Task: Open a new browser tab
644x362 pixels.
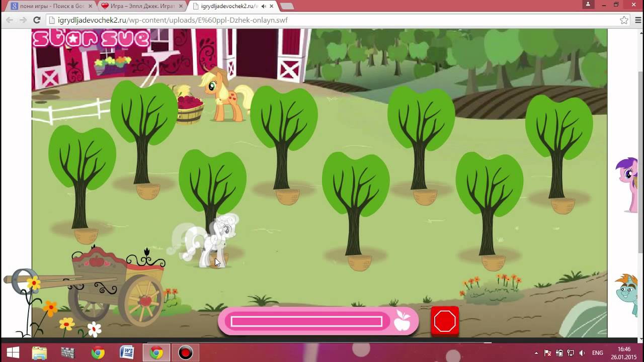Action: tap(287, 6)
